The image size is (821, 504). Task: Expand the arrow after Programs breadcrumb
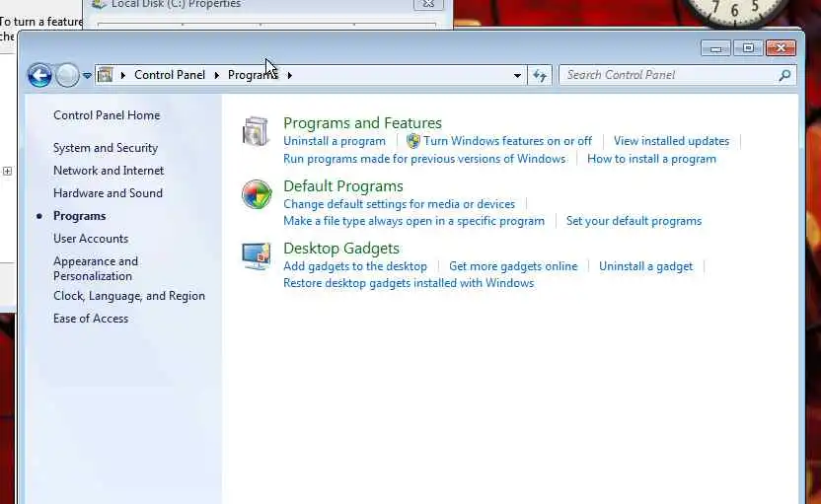coord(289,75)
